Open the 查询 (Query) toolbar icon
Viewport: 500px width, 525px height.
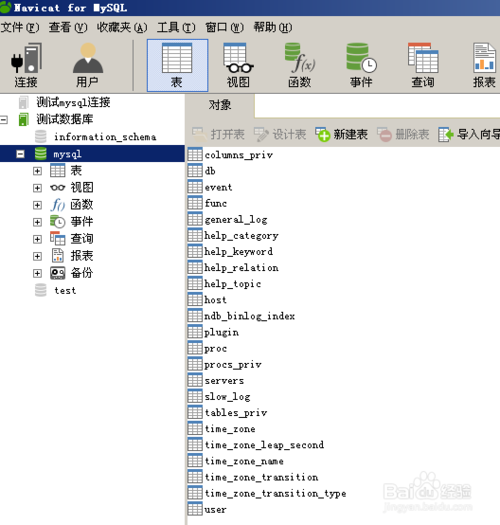(x=423, y=65)
